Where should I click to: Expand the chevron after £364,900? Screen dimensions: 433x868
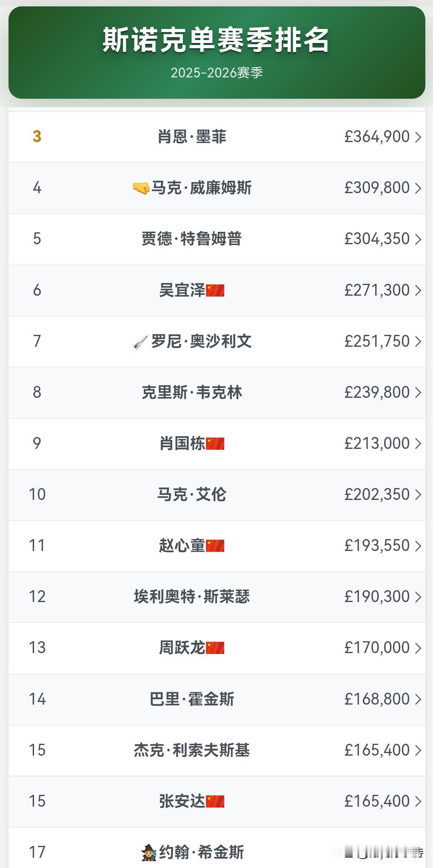[x=418, y=137]
